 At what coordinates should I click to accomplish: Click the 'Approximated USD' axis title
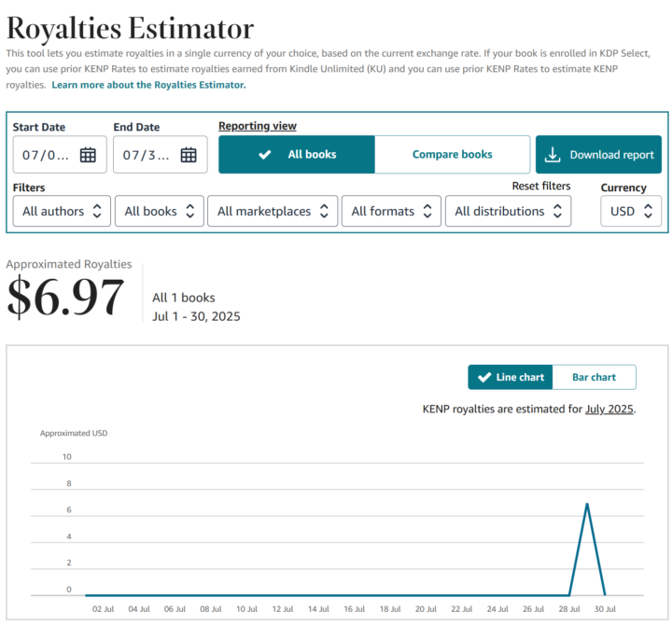pos(74,433)
